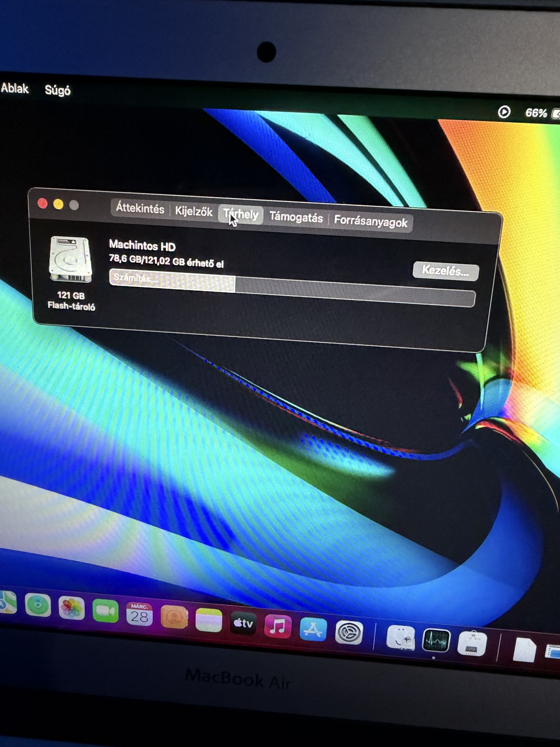
Task: Open Calendar showing Márc. 28
Action: click(x=139, y=614)
